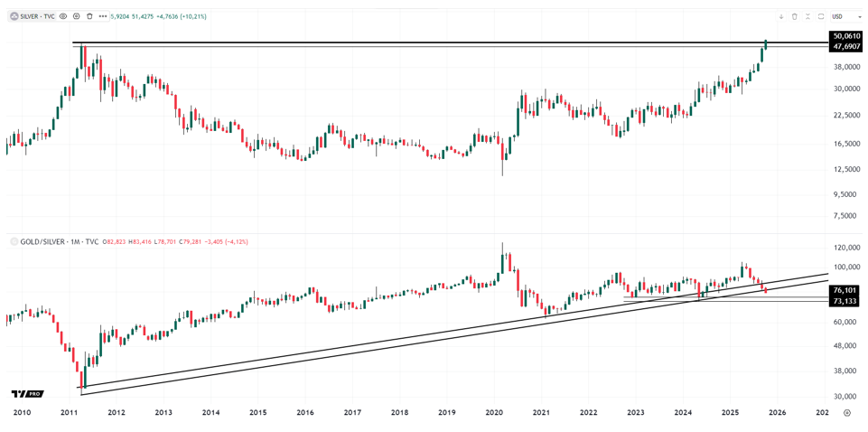
Task: Click the 2011 marker on time axis
Action: pos(70,413)
